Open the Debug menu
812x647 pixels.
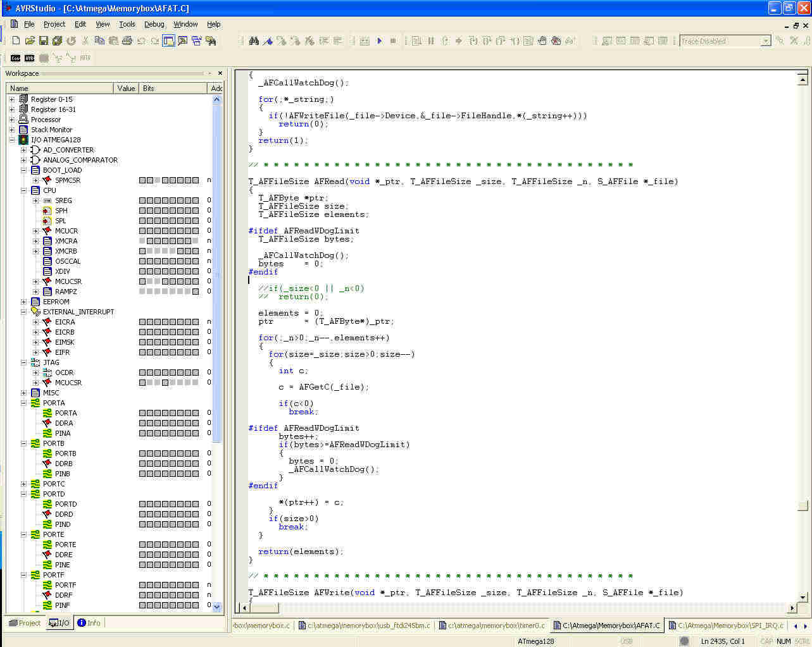154,24
